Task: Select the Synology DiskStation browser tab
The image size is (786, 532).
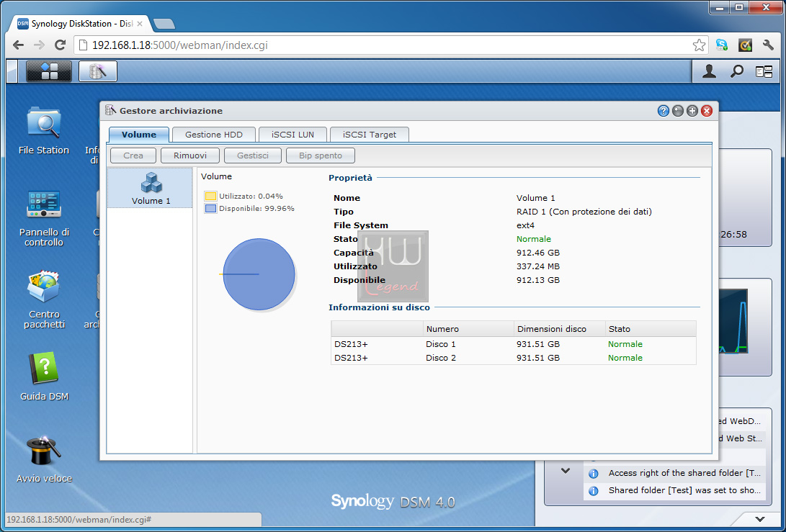Action: pos(80,24)
